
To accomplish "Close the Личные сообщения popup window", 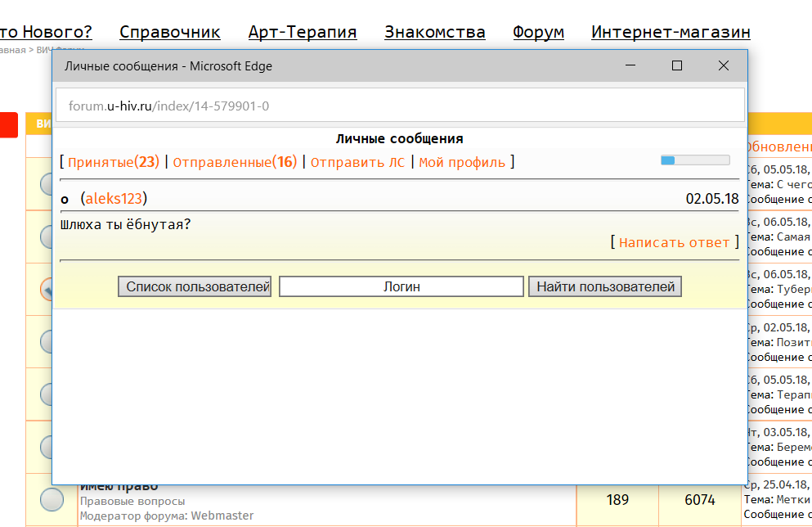I will (723, 66).
